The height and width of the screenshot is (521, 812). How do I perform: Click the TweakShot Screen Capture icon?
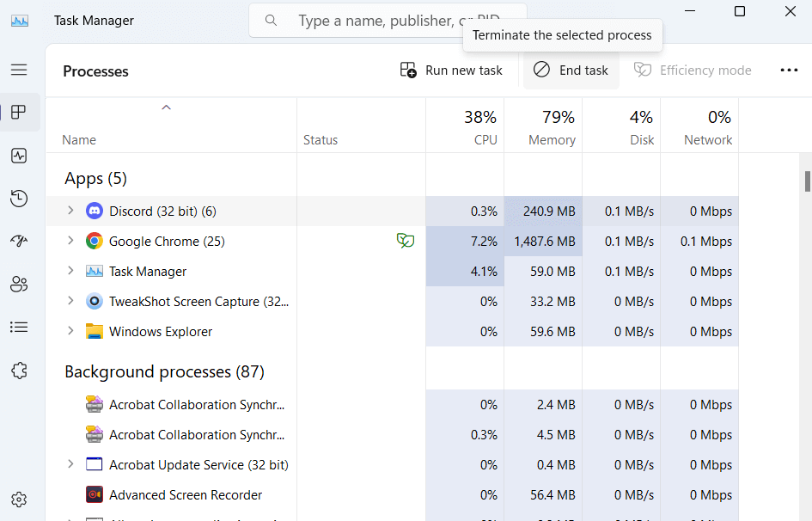point(95,302)
